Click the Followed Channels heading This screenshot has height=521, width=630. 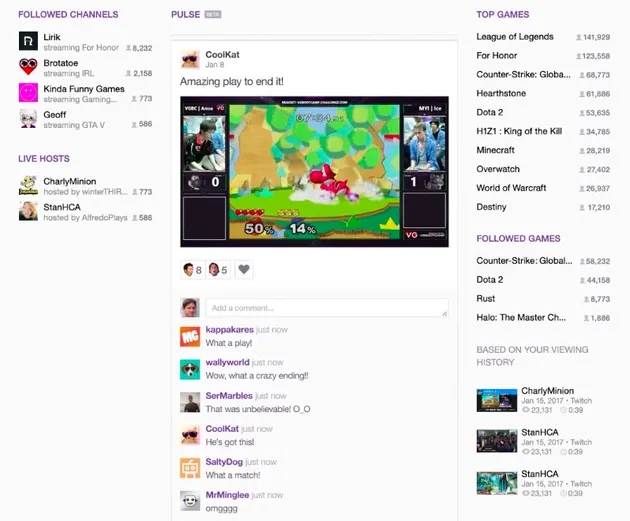(68, 14)
